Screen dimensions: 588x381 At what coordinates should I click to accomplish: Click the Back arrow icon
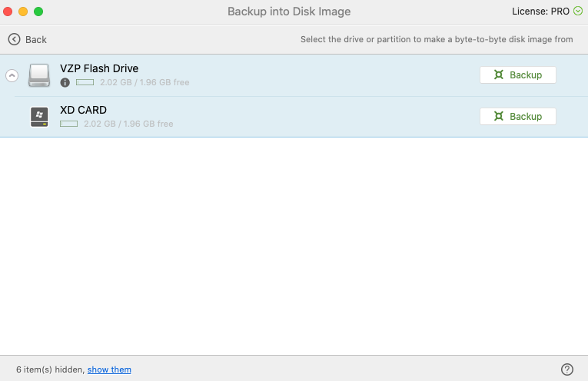click(14, 39)
